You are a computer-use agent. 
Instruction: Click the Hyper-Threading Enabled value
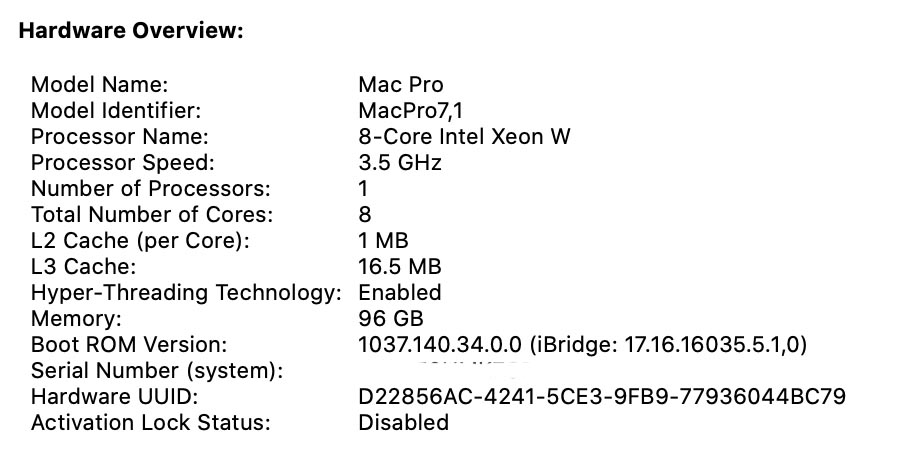399,293
